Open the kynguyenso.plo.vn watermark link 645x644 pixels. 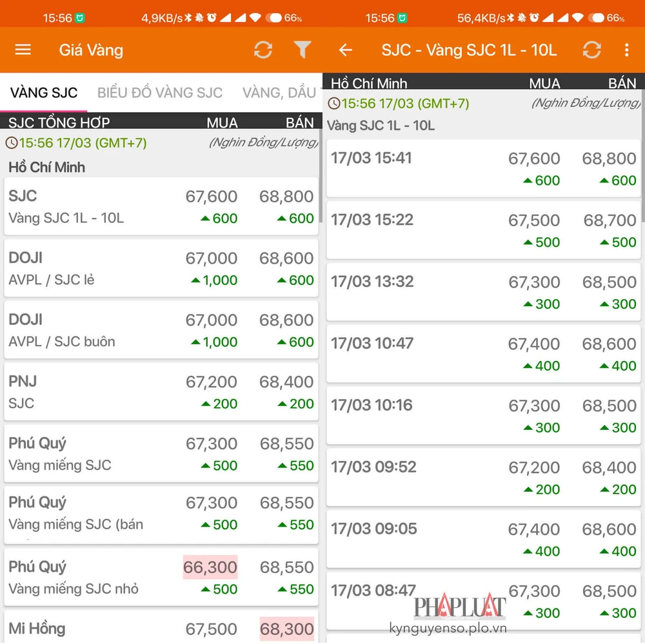click(448, 628)
